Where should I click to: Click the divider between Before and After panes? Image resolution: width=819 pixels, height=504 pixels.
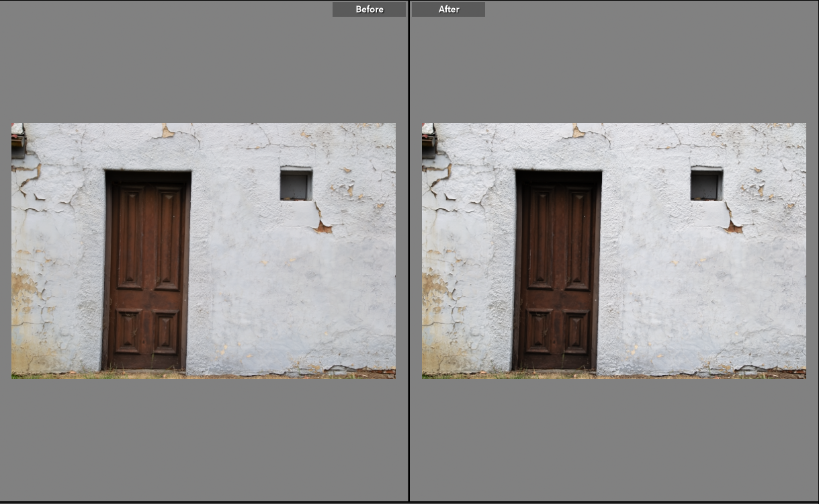pos(408,252)
